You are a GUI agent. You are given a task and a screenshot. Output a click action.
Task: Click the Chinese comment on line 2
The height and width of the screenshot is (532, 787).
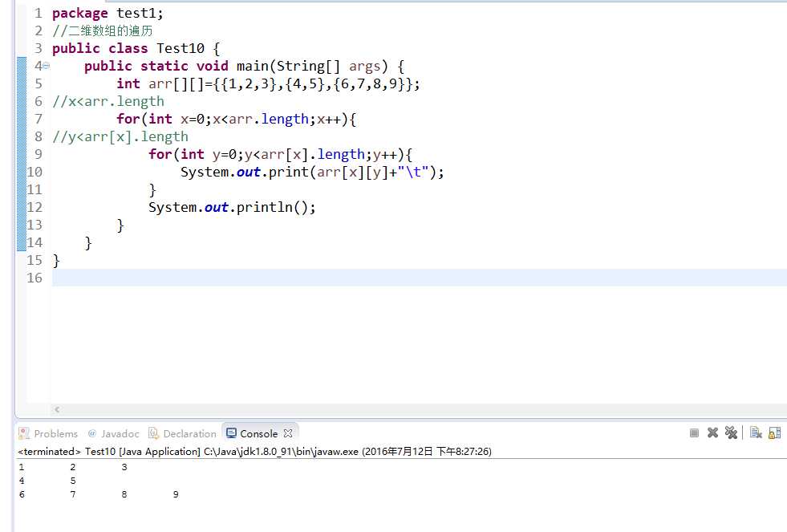(x=103, y=30)
